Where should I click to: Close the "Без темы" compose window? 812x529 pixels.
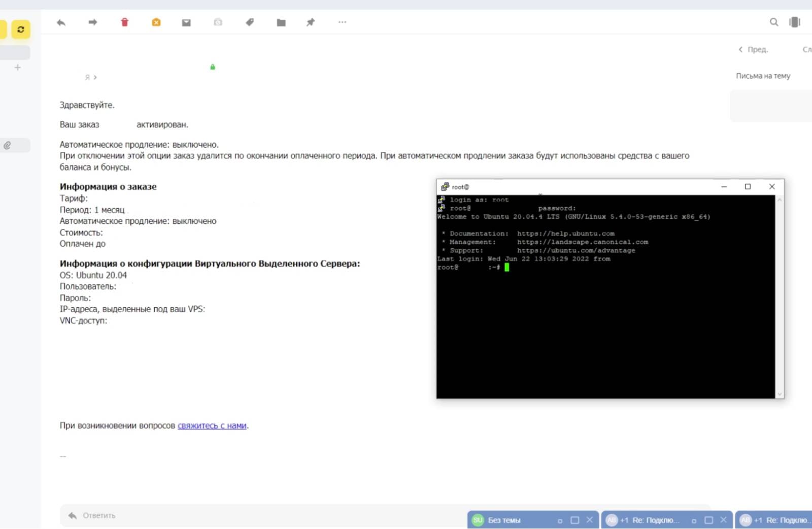590,520
